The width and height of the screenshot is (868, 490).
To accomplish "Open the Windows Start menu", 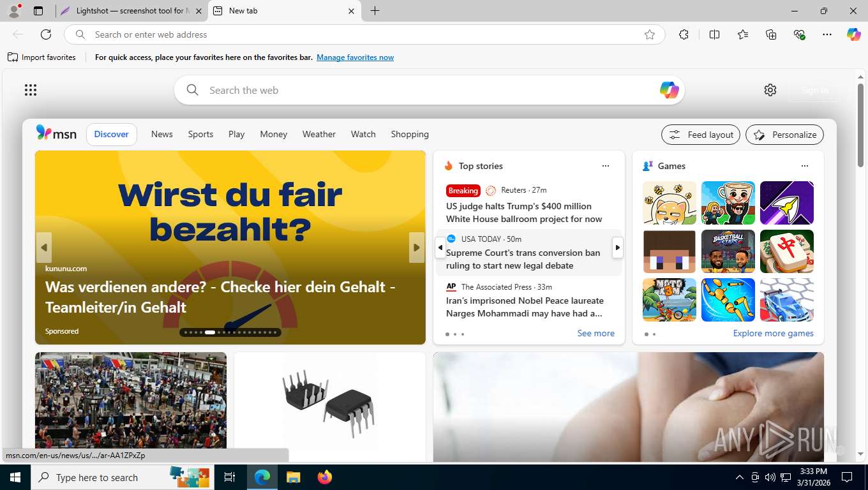I will pyautogui.click(x=15, y=477).
